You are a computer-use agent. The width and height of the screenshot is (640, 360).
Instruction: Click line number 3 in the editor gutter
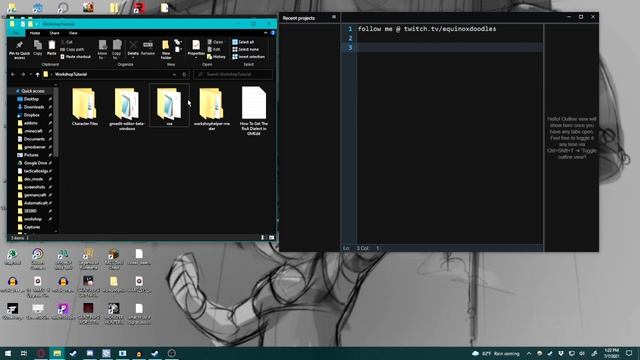coord(350,48)
